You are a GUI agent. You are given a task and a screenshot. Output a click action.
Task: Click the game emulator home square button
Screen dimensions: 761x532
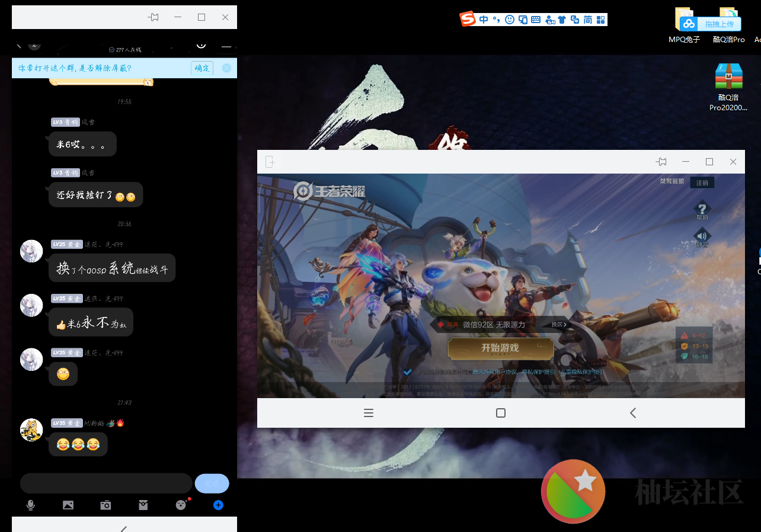pos(501,413)
